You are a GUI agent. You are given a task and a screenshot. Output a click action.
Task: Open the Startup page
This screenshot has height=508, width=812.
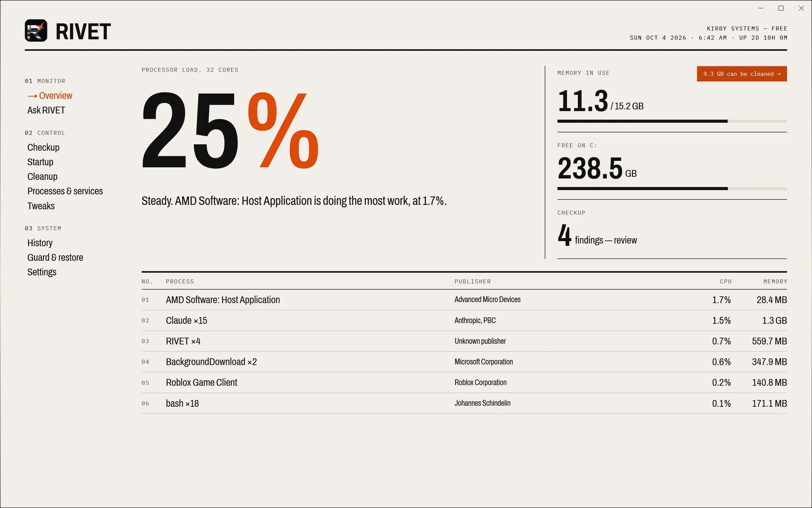[x=40, y=162]
